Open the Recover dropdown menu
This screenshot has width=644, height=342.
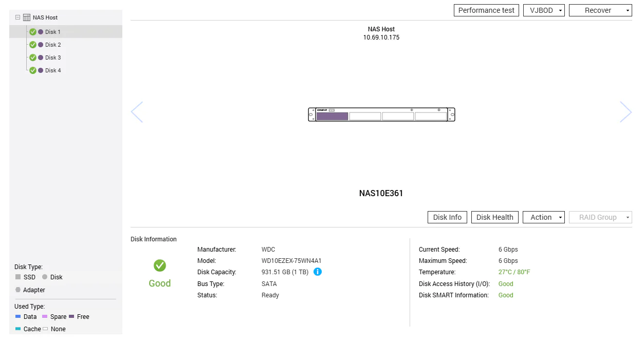pos(600,10)
